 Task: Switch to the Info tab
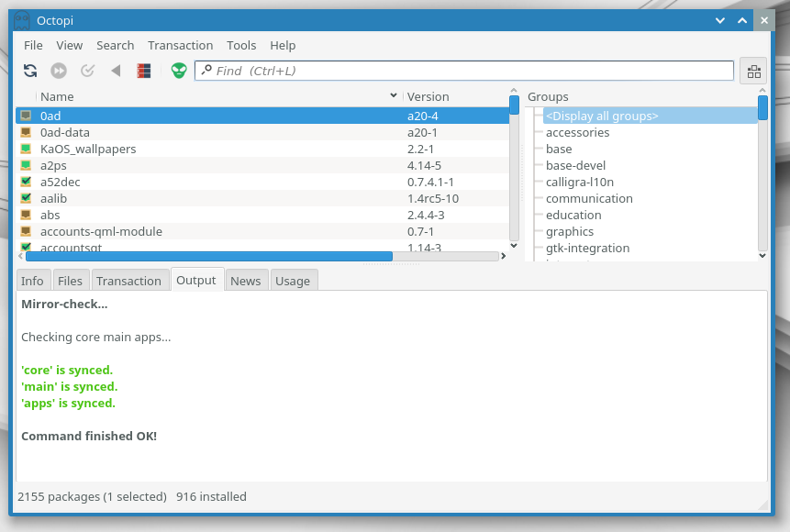click(32, 281)
